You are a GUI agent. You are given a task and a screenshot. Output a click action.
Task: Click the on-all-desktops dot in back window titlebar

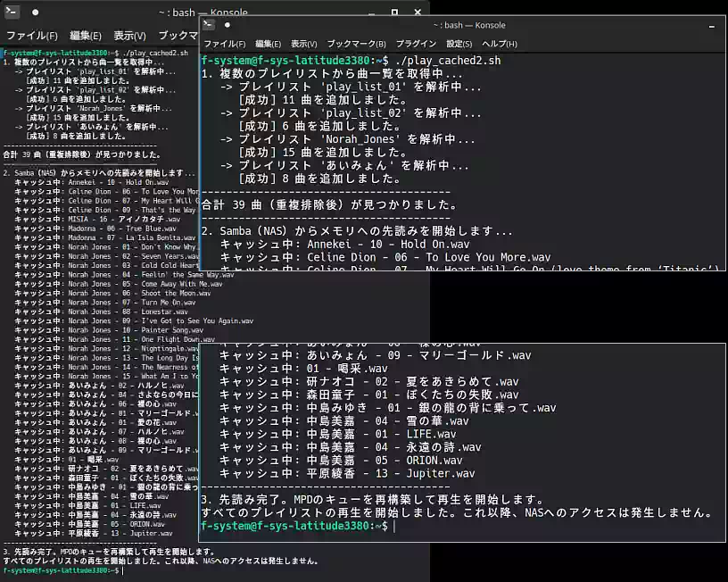pyautogui.click(x=36, y=12)
